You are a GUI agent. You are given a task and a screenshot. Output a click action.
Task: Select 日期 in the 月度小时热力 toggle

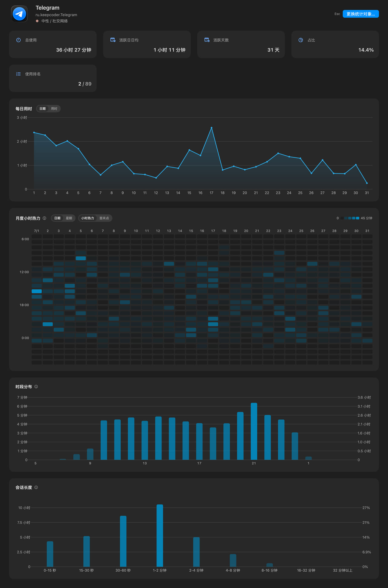(x=57, y=218)
